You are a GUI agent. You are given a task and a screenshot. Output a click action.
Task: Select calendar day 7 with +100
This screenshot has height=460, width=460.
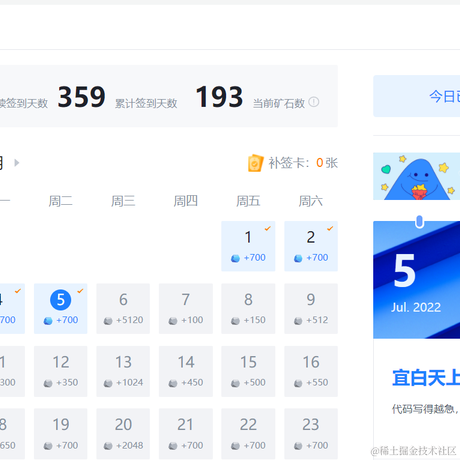[186, 308]
